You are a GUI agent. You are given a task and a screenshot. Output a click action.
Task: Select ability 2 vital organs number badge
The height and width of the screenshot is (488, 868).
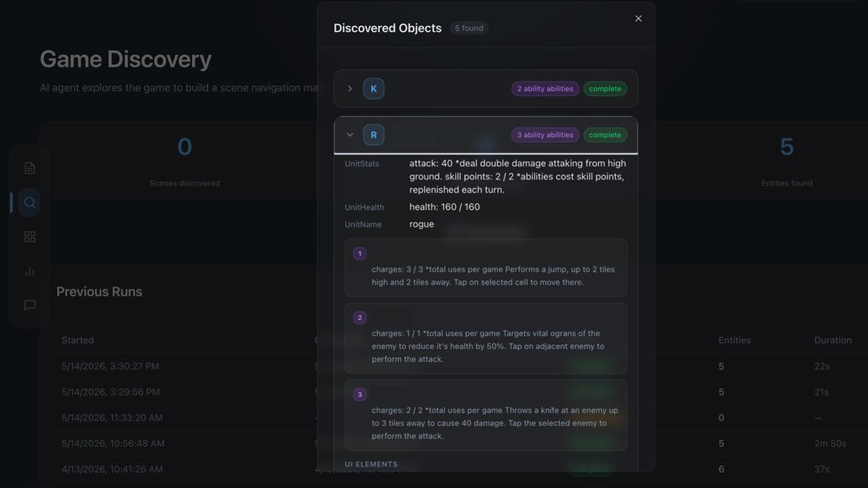click(x=359, y=317)
